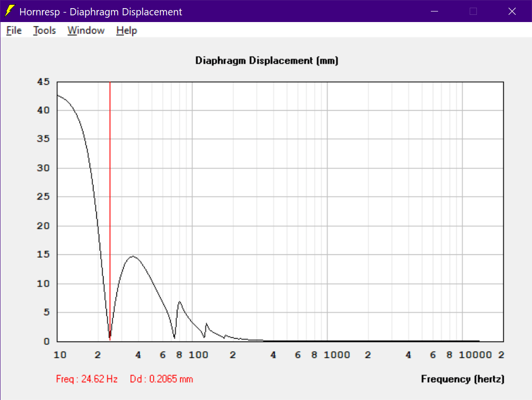The width and height of the screenshot is (532, 400).
Task: Click the Diaphragm Displacement (mm) chart title
Action: click(266, 61)
